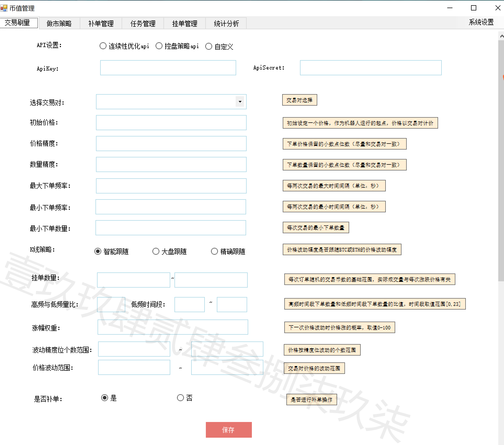Click the app icon in title bar

point(4,8)
